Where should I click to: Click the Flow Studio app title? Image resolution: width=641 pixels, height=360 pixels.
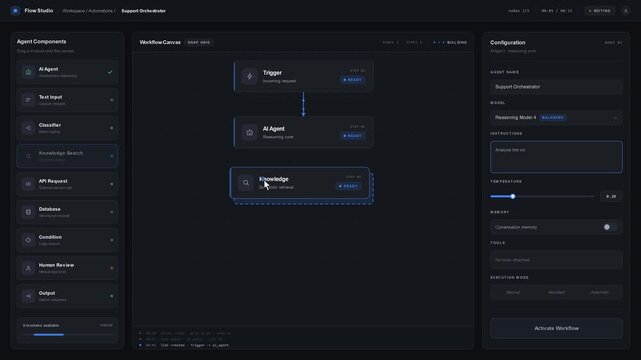(x=39, y=11)
